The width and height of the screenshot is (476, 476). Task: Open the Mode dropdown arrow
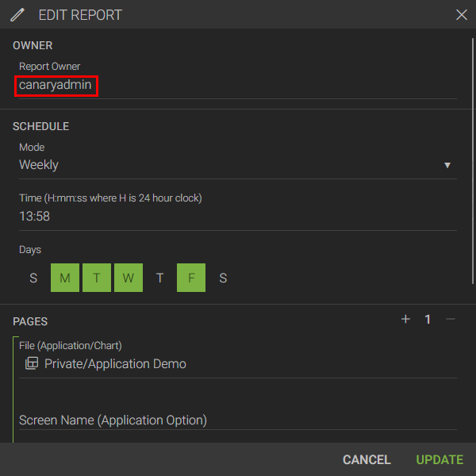pyautogui.click(x=447, y=165)
